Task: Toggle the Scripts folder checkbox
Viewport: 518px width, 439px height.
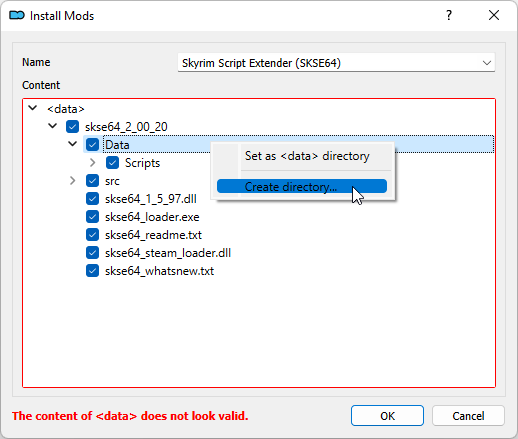Action: click(112, 163)
